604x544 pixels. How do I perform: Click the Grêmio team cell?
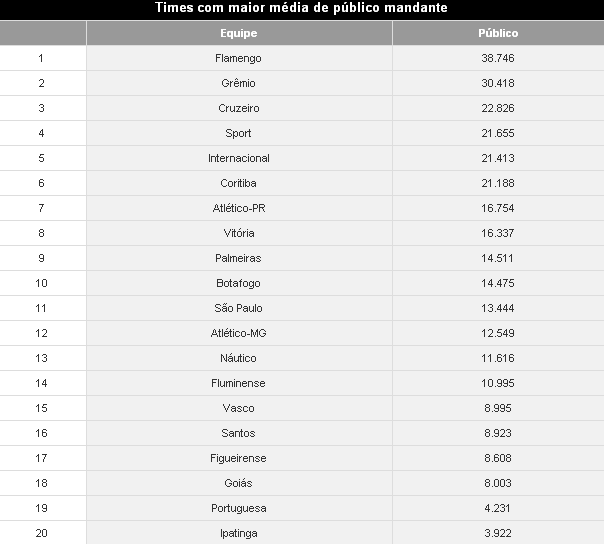(x=238, y=83)
